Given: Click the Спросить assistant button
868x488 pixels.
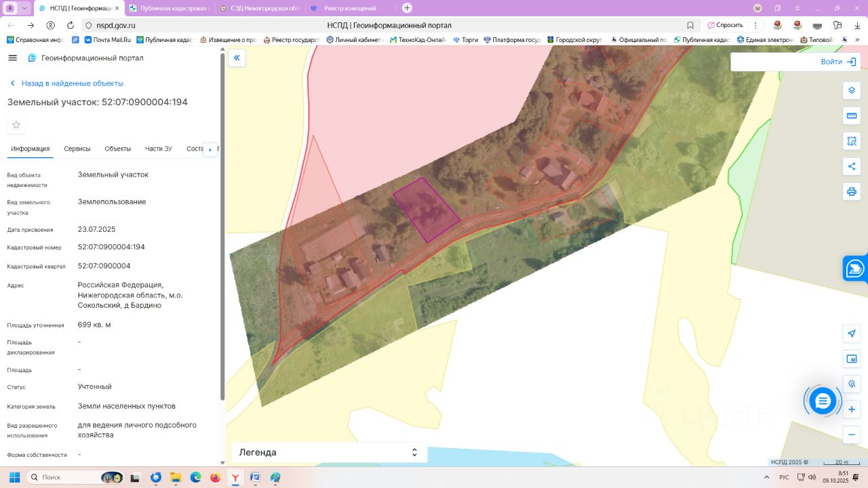Looking at the screenshot, I should [725, 25].
